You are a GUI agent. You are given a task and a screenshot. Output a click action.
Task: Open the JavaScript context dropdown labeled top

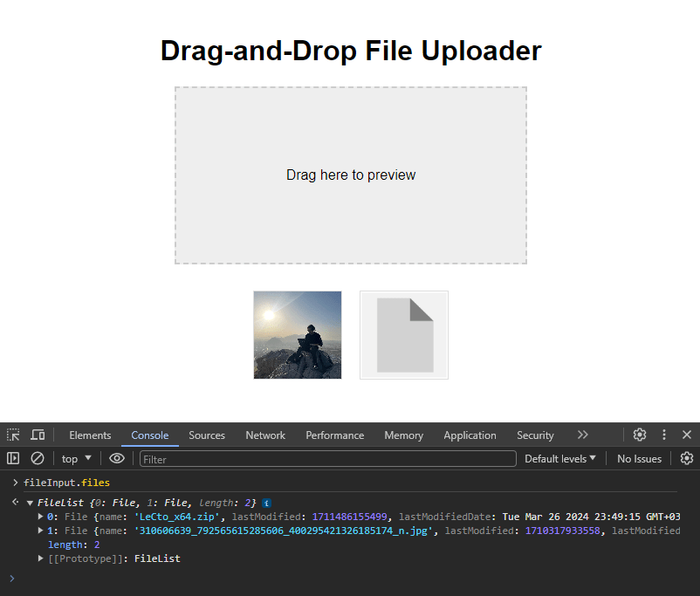tap(76, 457)
